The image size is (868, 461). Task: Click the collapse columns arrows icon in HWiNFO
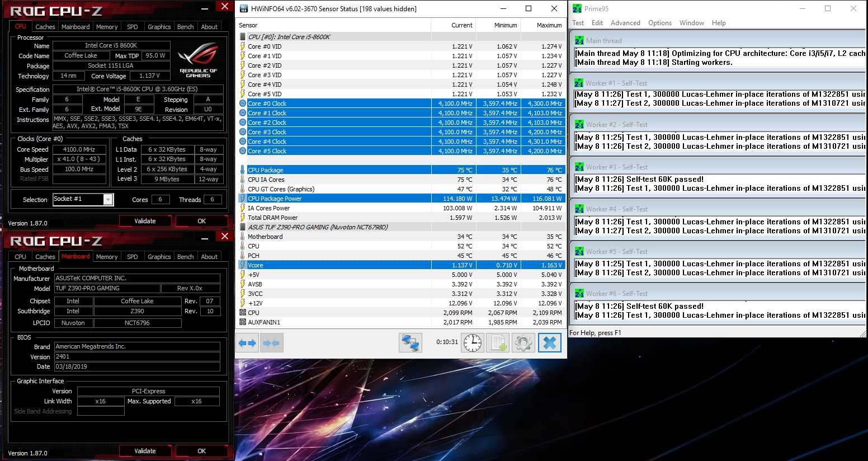271,343
